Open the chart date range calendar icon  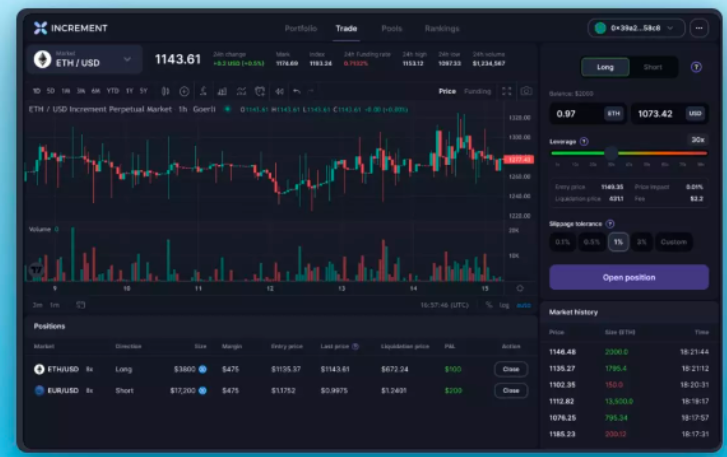[81, 304]
